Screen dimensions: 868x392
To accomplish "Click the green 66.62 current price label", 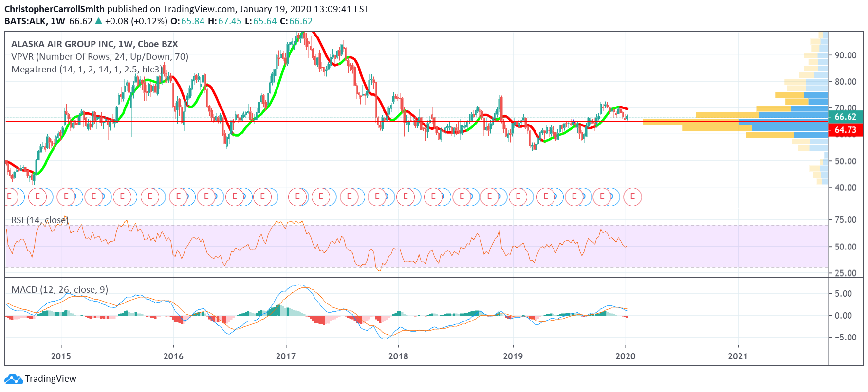I will point(846,117).
